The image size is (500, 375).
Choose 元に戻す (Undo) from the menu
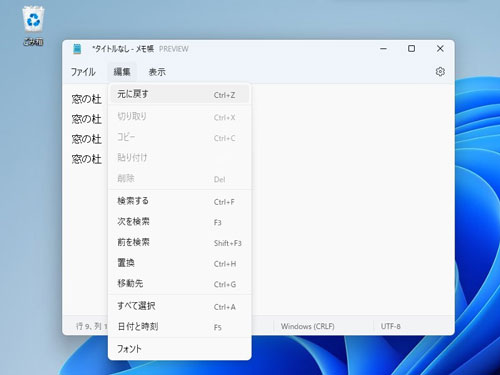point(180,94)
